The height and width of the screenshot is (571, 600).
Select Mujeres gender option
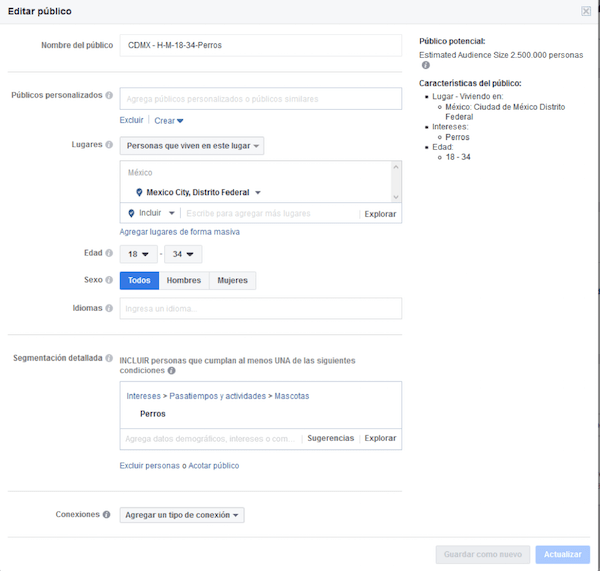click(233, 281)
